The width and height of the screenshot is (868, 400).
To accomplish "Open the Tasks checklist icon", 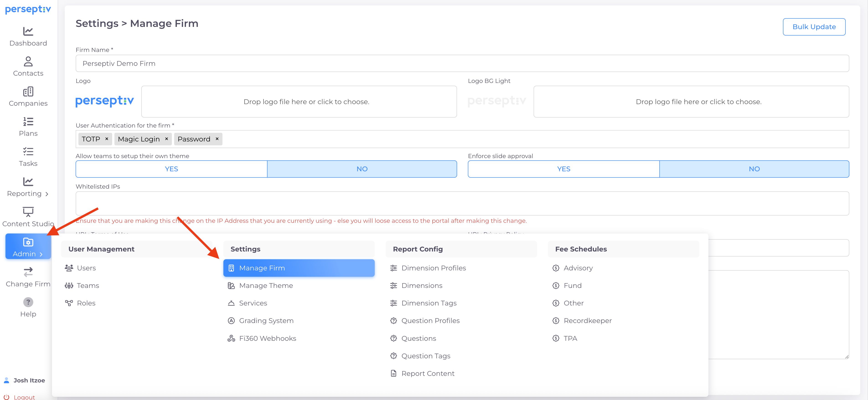I will [28, 151].
